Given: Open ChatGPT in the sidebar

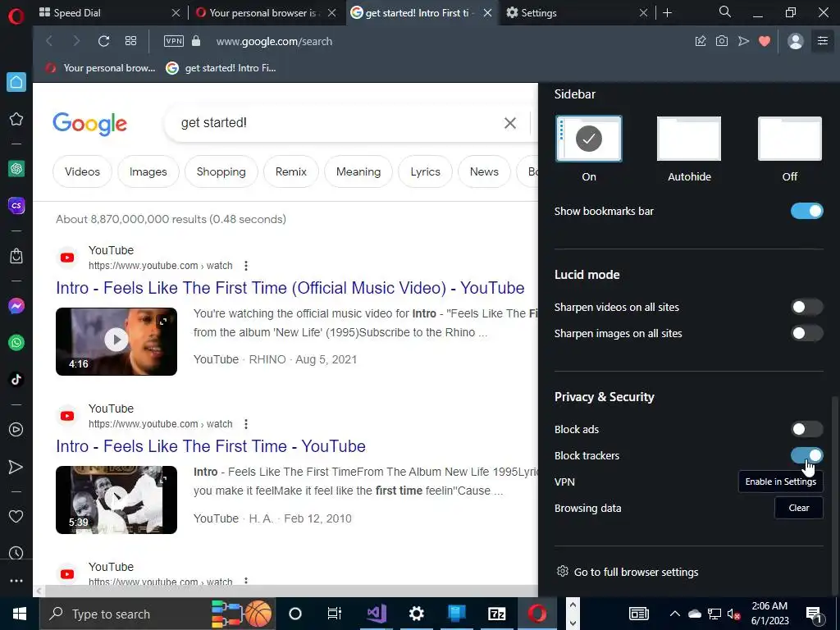Looking at the screenshot, I should [16, 169].
